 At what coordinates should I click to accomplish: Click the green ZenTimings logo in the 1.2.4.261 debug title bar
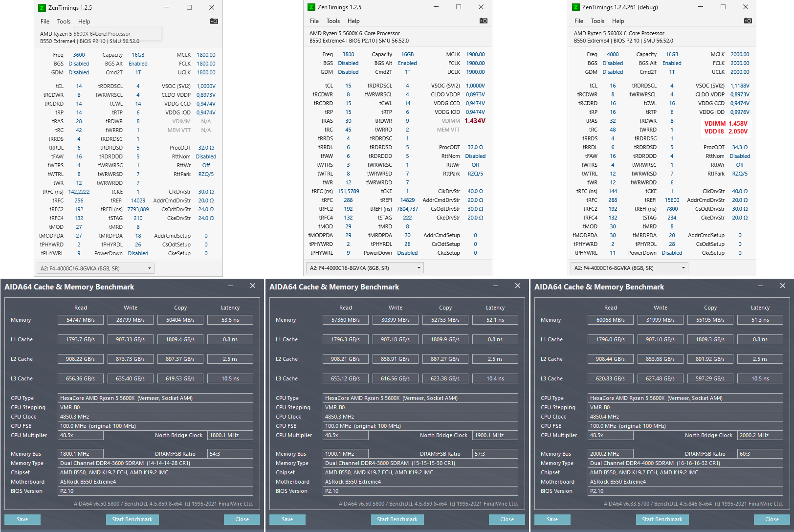(576, 7)
